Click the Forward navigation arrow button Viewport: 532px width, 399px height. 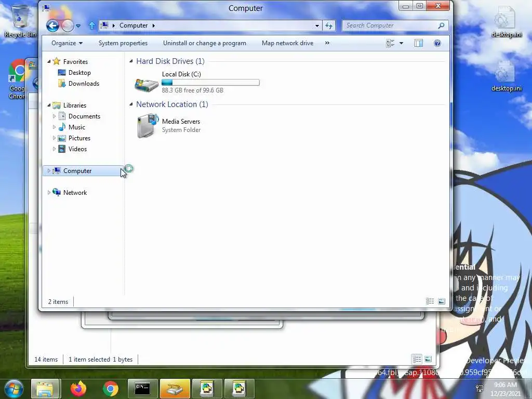coord(68,25)
